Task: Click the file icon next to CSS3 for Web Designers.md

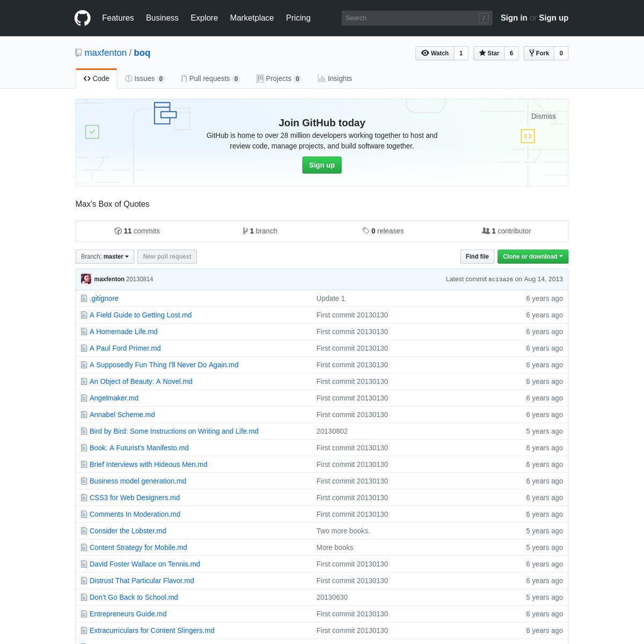Action: (84, 497)
